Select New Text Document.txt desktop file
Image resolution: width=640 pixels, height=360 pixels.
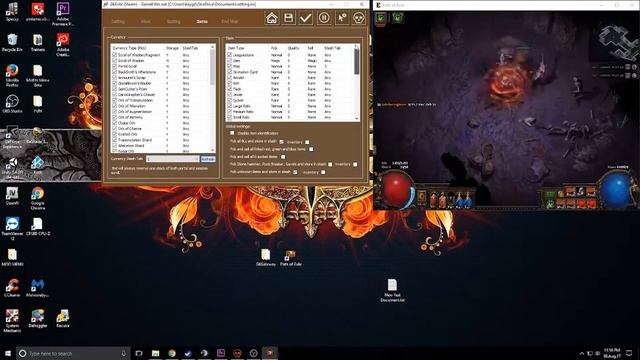coord(392,291)
